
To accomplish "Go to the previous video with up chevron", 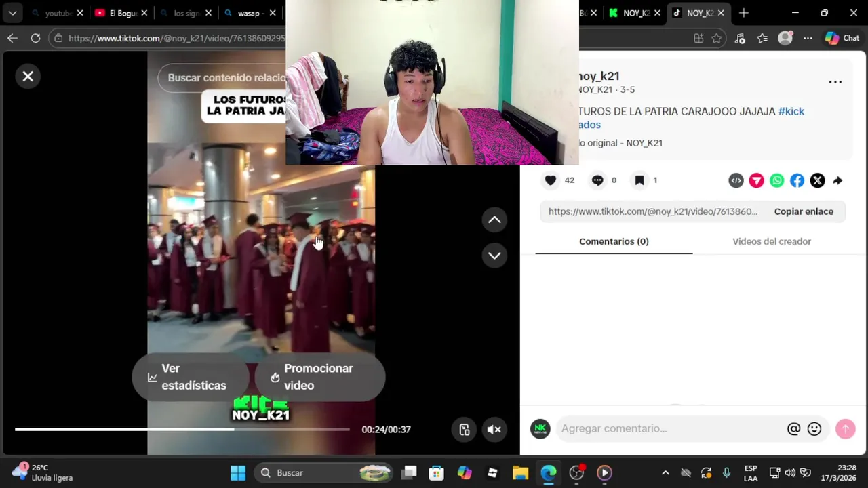I will [494, 220].
